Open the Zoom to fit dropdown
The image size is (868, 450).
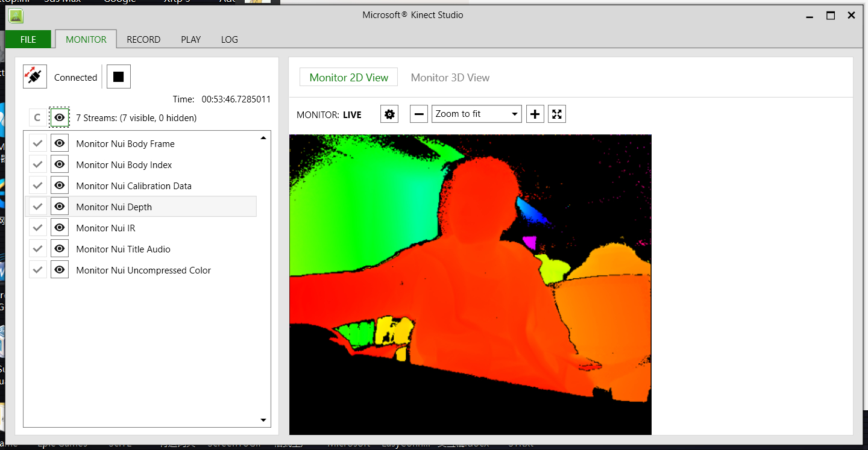[477, 114]
